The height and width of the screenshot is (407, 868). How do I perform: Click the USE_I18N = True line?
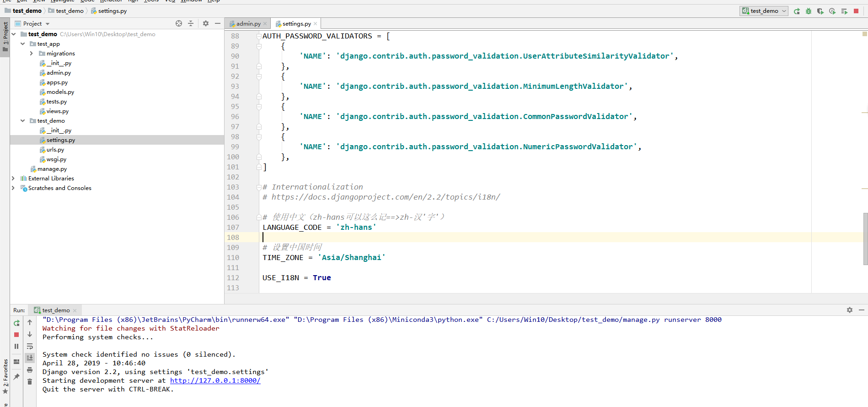coord(296,278)
